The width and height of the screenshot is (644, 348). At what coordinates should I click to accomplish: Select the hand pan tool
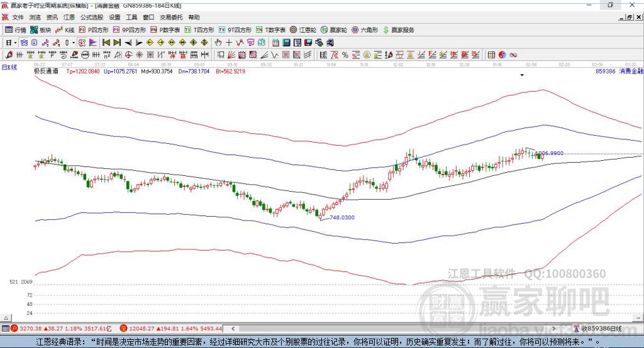point(218,43)
